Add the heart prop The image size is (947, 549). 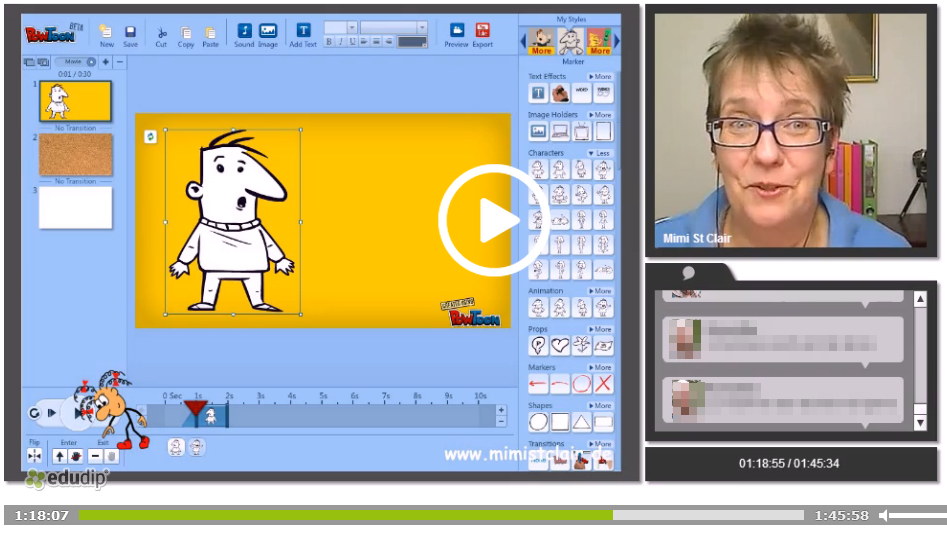coord(560,345)
